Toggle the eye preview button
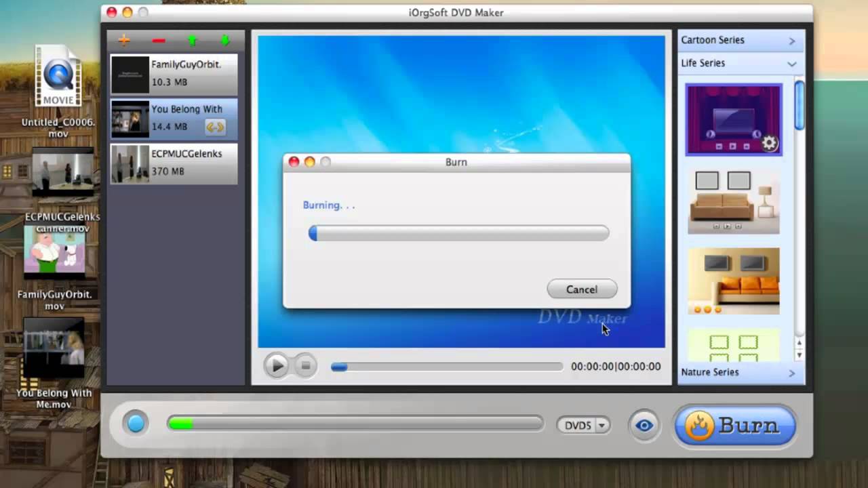868x488 pixels. [644, 426]
